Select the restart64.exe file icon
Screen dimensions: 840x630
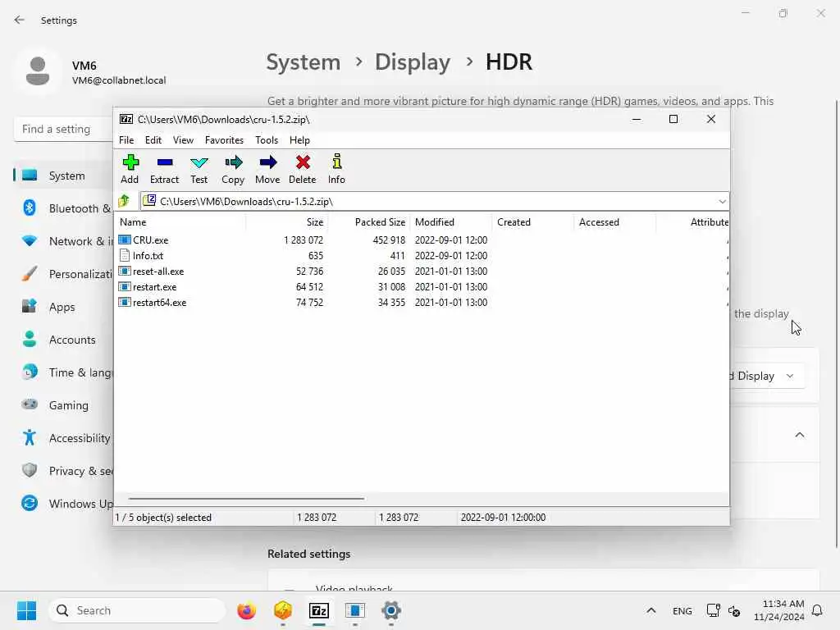[x=125, y=302]
